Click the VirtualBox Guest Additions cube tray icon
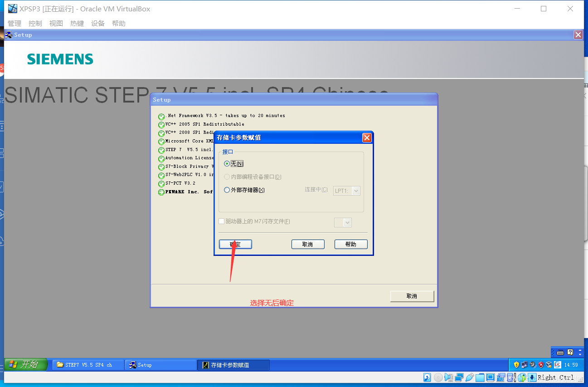Screen dimensions: 588x387 (549, 365)
